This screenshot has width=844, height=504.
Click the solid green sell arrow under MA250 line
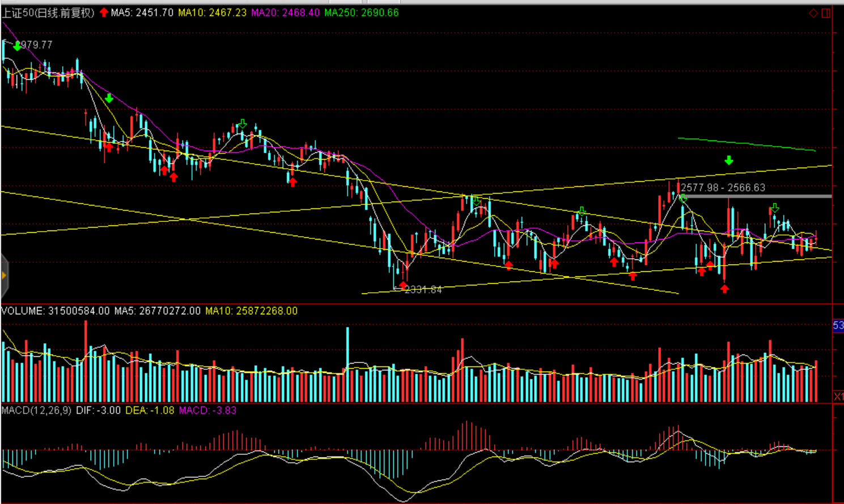(x=729, y=161)
